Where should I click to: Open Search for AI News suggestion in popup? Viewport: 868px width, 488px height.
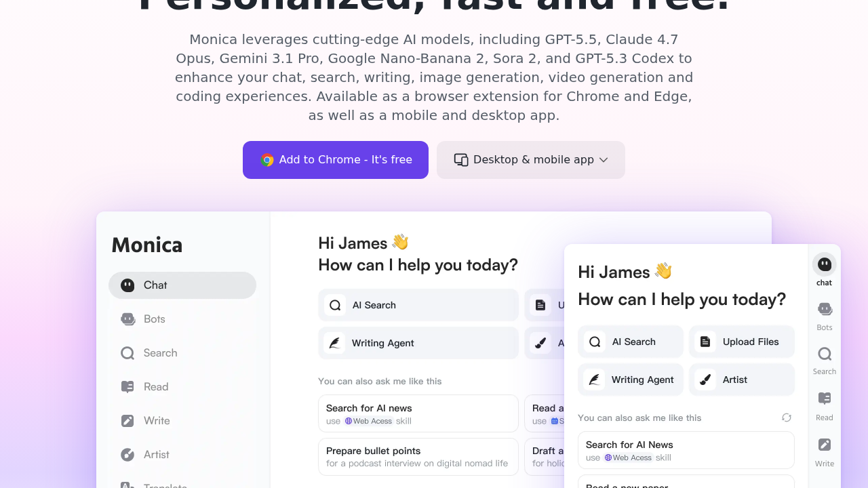pos(686,450)
